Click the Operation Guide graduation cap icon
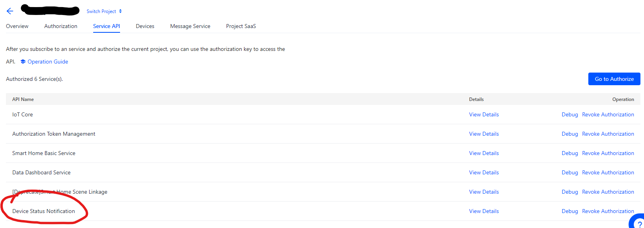 pos(23,62)
